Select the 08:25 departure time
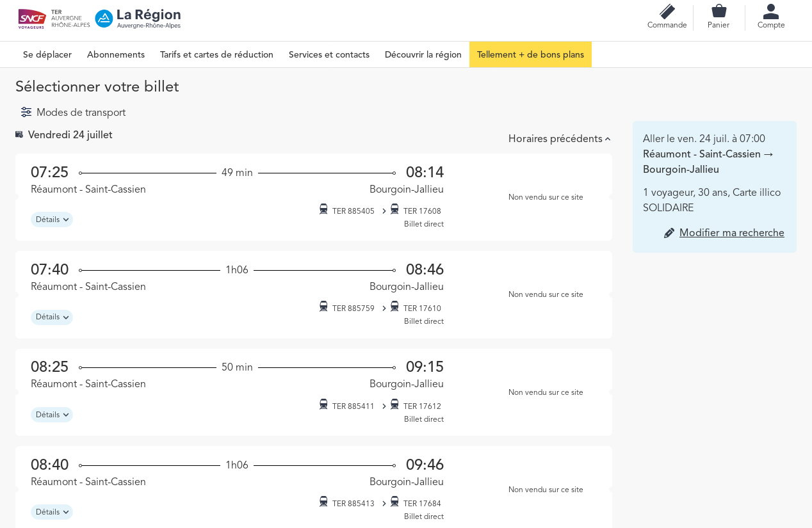Screen dimensions: 812x528 click(49, 367)
